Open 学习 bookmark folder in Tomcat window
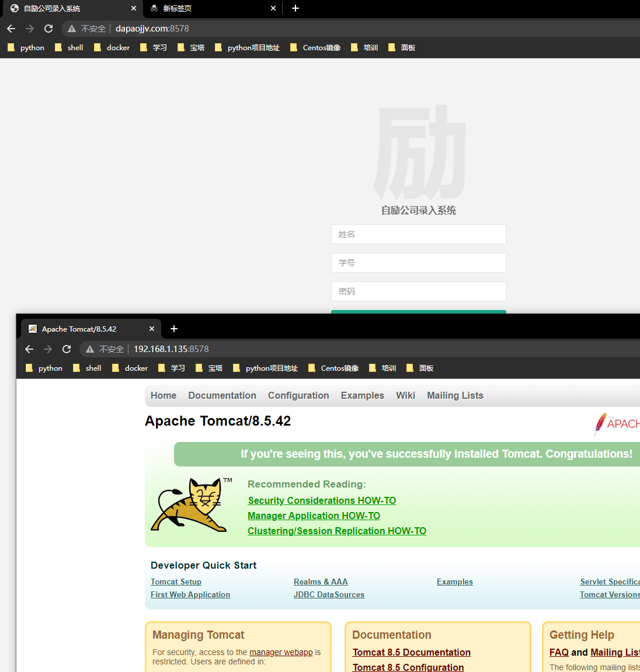The width and height of the screenshot is (640, 672). click(x=172, y=368)
